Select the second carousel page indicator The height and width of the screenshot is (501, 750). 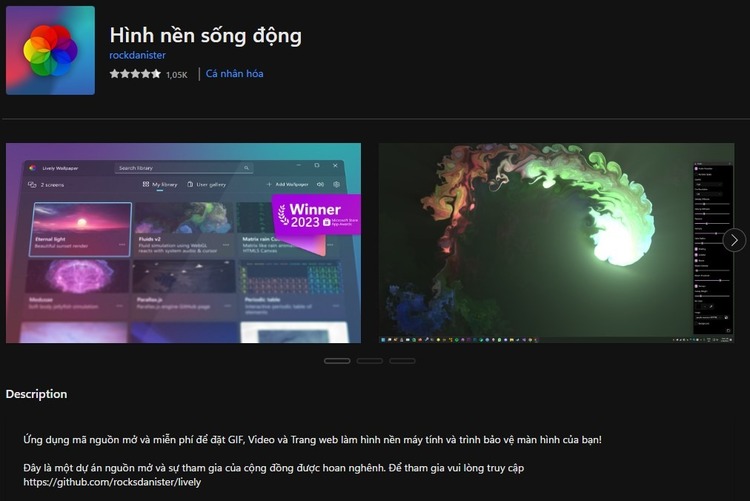pyautogui.click(x=370, y=361)
